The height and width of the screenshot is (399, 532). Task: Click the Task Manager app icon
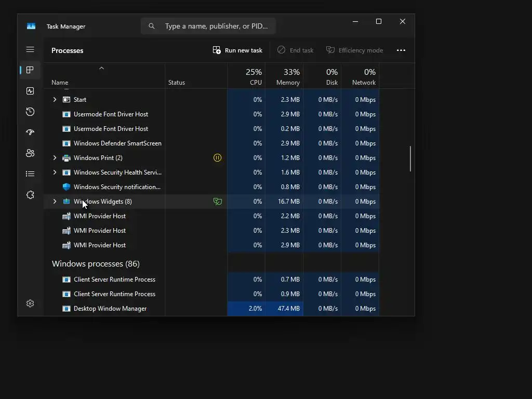click(x=31, y=26)
